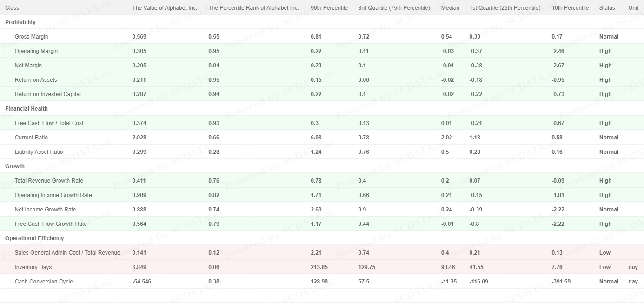Click High status in Operating Margin row
This screenshot has width=644, height=303.
[605, 51]
